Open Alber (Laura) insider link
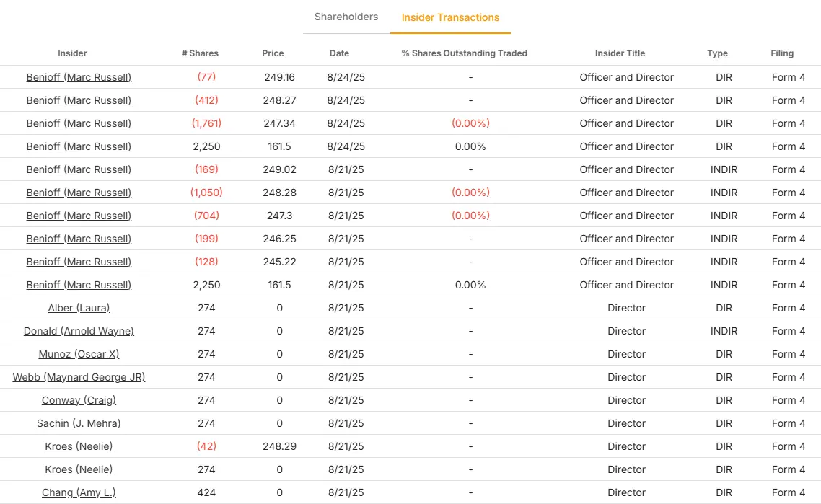This screenshot has width=821, height=504. (79, 308)
